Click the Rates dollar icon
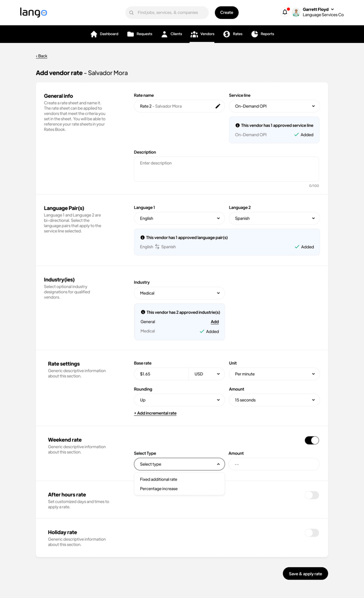 [226, 34]
